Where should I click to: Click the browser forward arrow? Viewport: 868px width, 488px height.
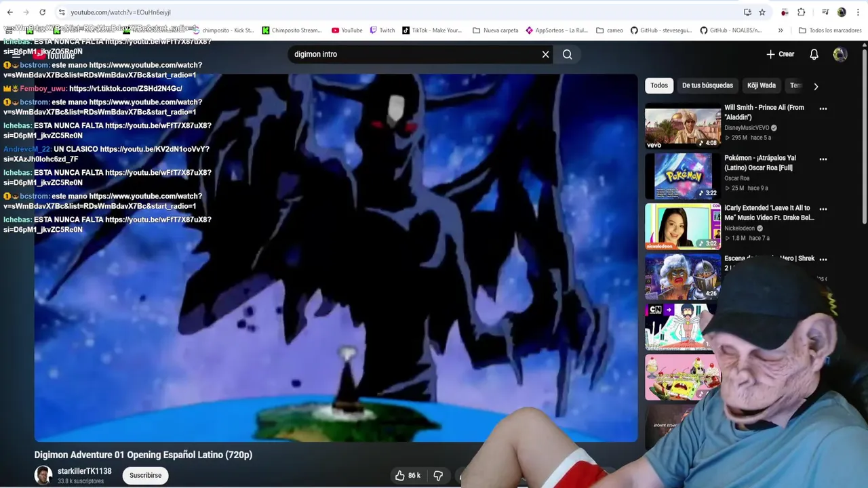point(26,12)
